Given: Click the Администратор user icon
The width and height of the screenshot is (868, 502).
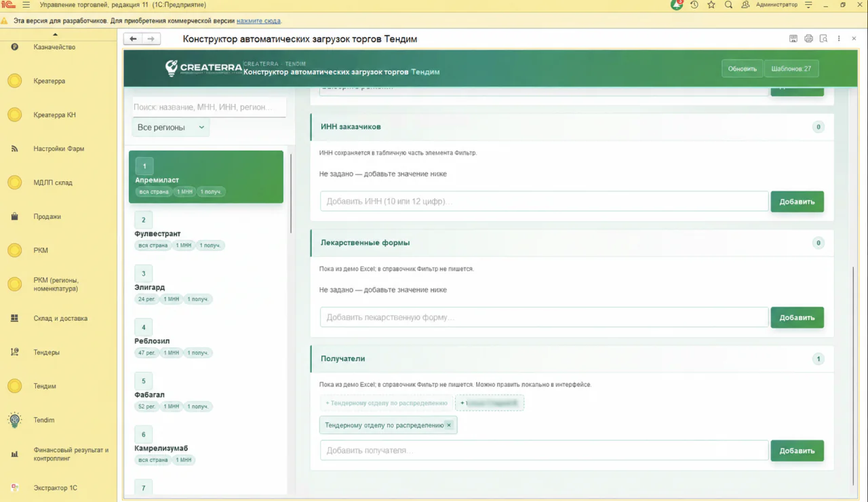Looking at the screenshot, I should 745,5.
